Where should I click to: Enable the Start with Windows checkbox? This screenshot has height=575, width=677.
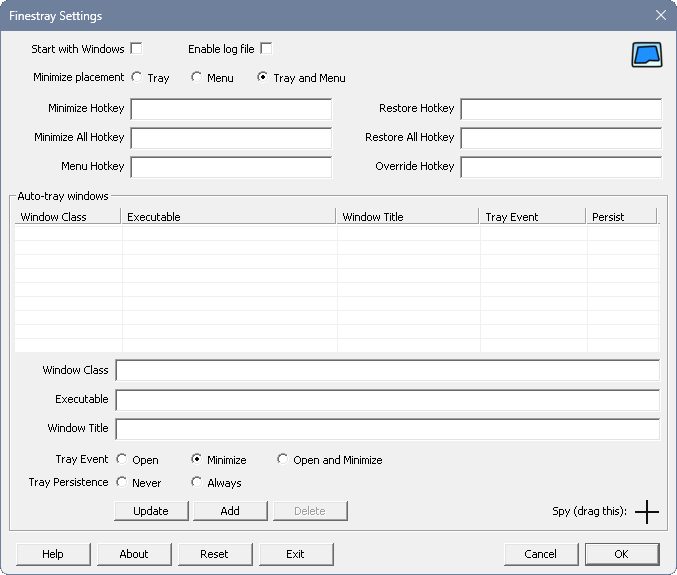tap(136, 48)
